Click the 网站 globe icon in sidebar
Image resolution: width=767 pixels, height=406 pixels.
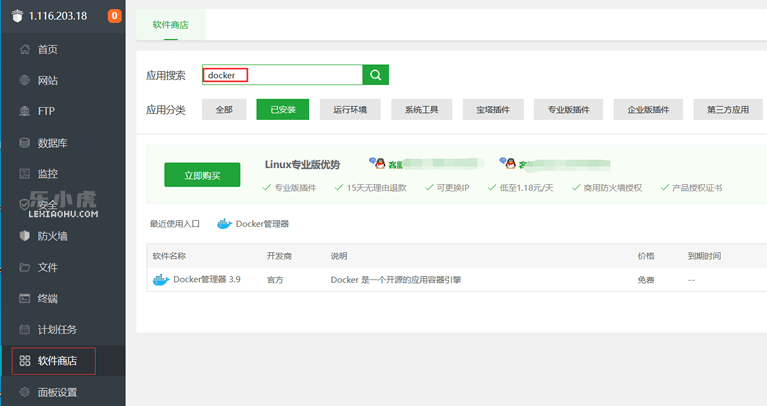click(x=24, y=80)
